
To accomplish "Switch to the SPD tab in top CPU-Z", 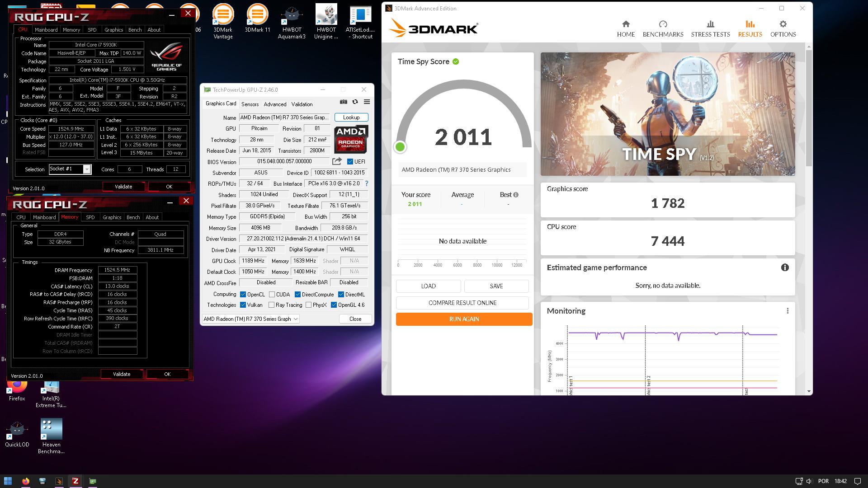I will point(92,30).
